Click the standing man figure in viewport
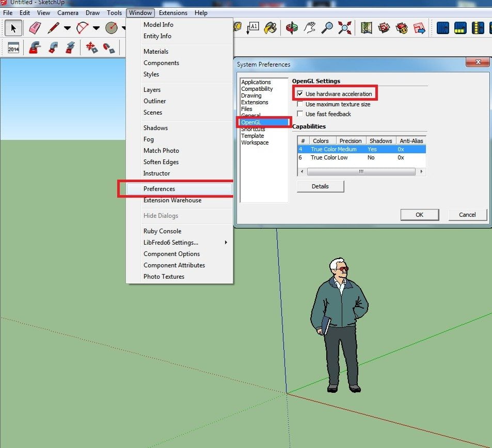The height and width of the screenshot is (448, 492). [x=340, y=325]
